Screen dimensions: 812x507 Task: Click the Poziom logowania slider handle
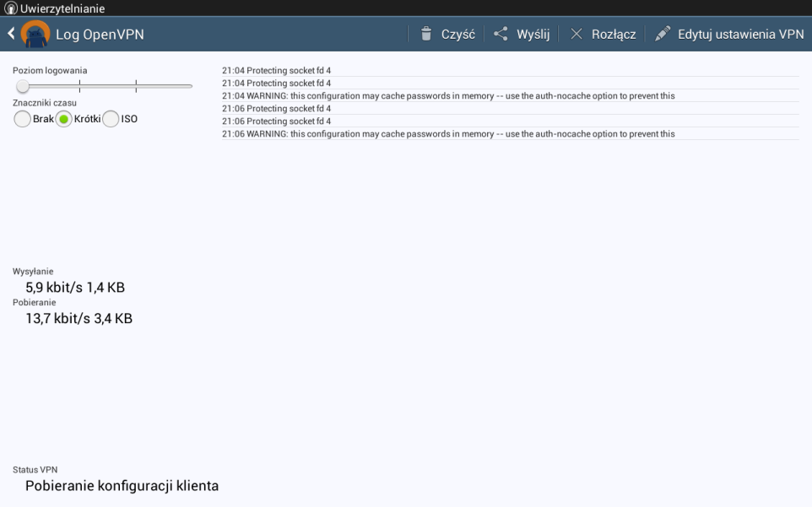click(23, 86)
